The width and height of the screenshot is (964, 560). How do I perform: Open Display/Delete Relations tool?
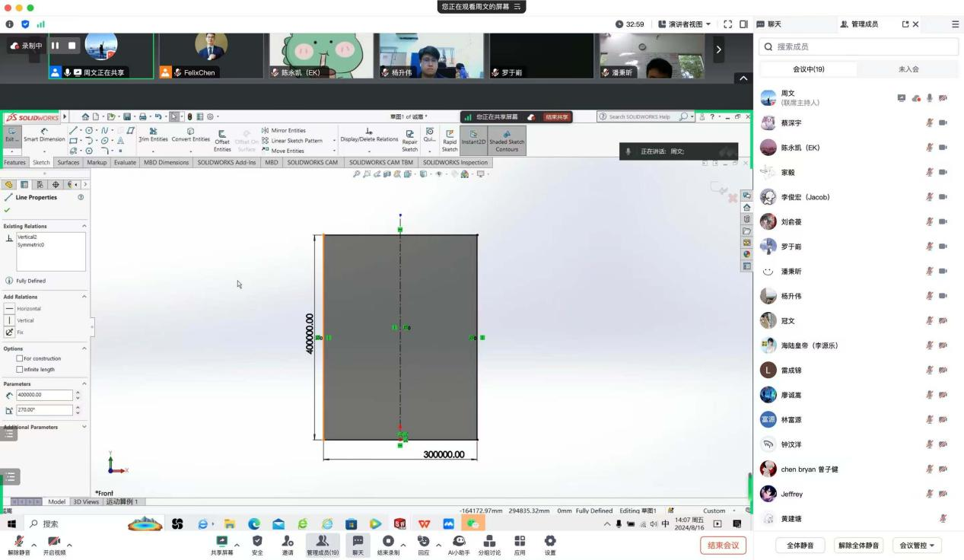369,135
